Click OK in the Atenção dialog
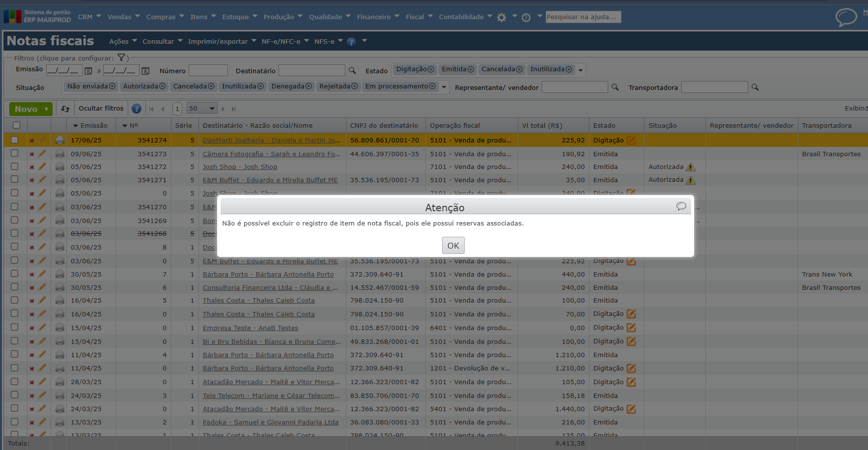Image resolution: width=868 pixels, height=450 pixels. (453, 246)
